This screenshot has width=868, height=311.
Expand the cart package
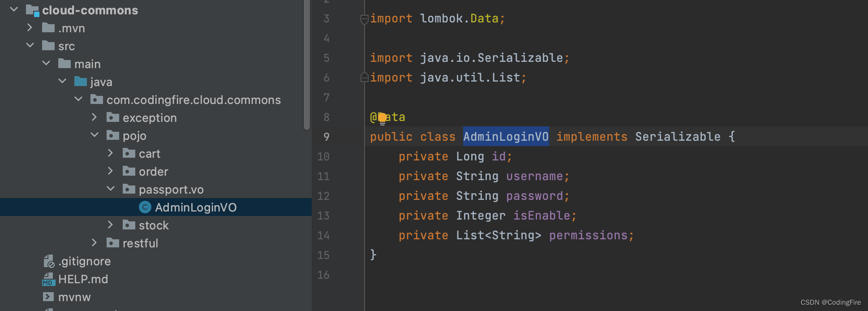point(111,153)
